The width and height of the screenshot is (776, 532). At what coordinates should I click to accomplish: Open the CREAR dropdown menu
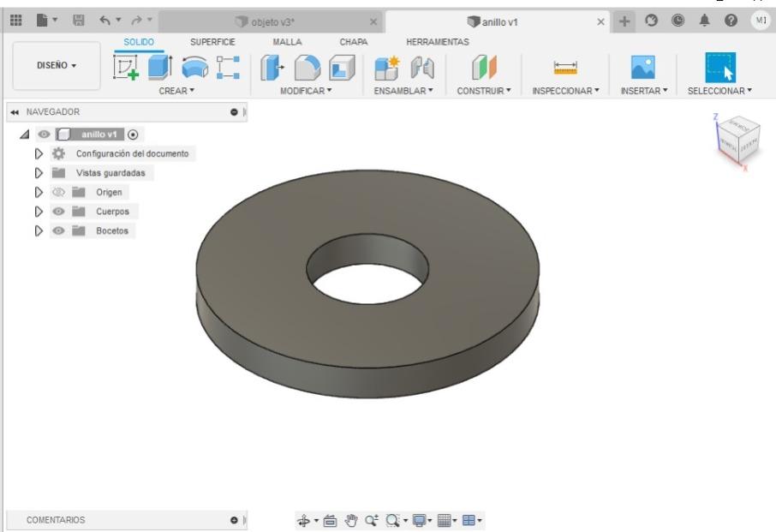[x=176, y=91]
